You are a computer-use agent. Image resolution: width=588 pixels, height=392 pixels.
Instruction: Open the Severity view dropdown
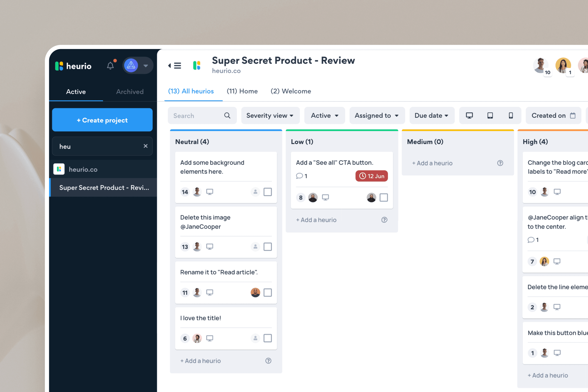tap(270, 115)
